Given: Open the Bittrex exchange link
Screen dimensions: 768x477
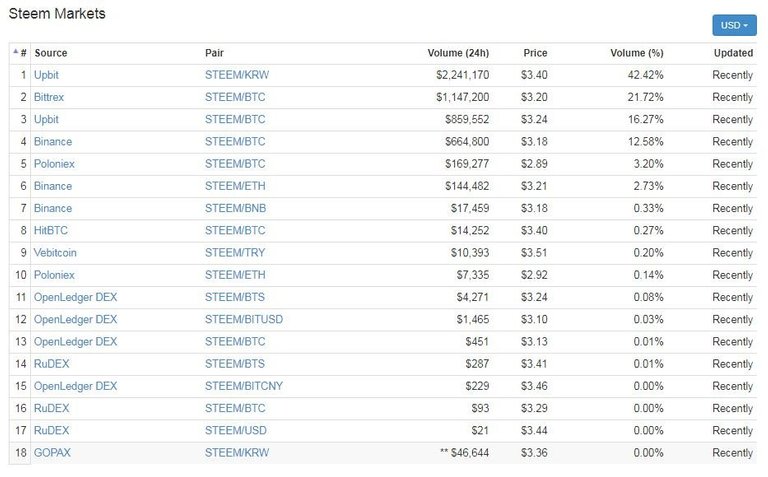Looking at the screenshot, I should point(49,97).
